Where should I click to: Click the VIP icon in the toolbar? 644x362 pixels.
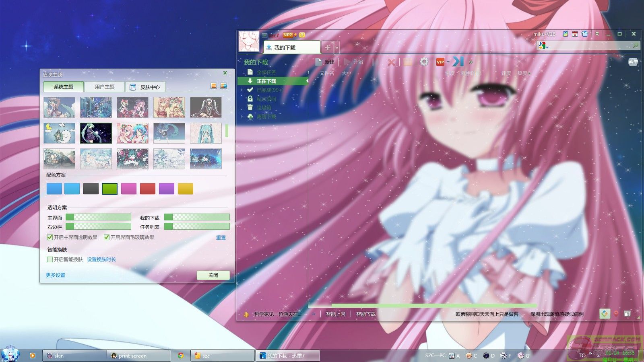click(x=440, y=62)
